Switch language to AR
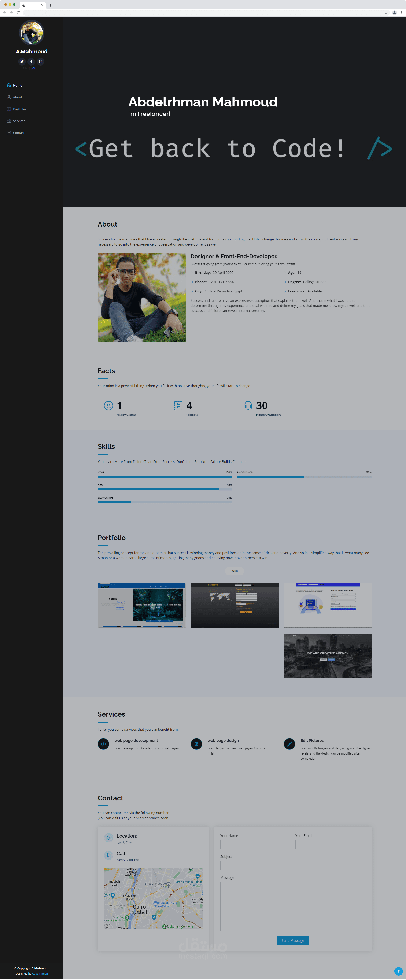Image resolution: width=406 pixels, height=980 pixels. pyautogui.click(x=34, y=68)
